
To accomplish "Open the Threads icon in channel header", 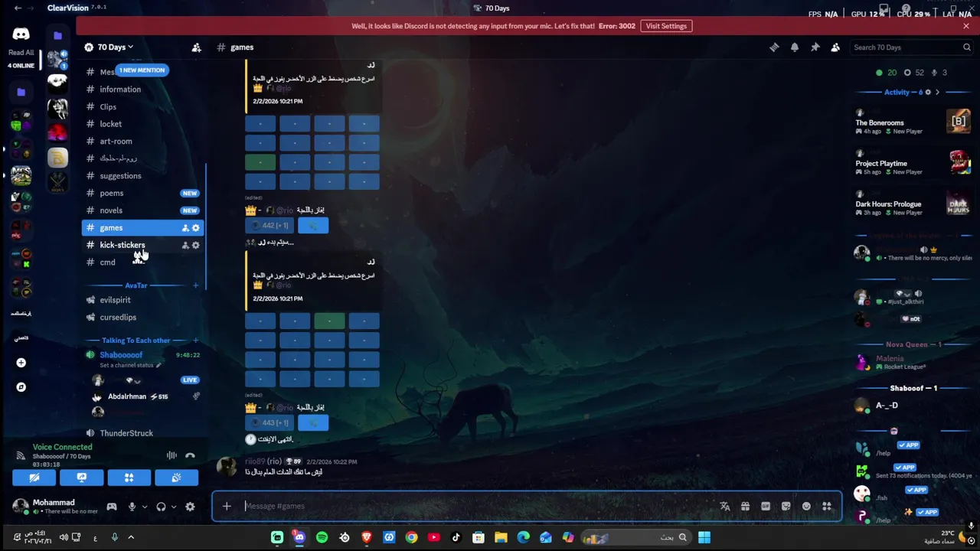I will (774, 47).
